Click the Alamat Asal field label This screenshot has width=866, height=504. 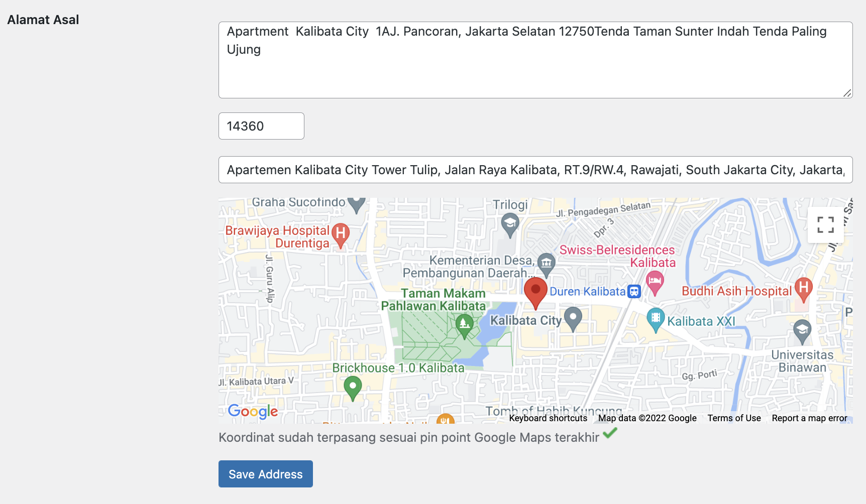pos(43,20)
